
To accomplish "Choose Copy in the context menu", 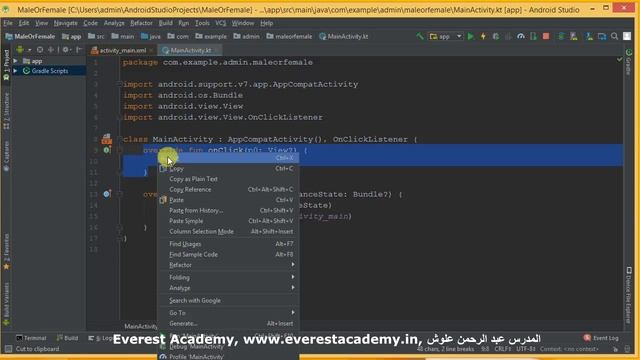I will click(228, 169).
